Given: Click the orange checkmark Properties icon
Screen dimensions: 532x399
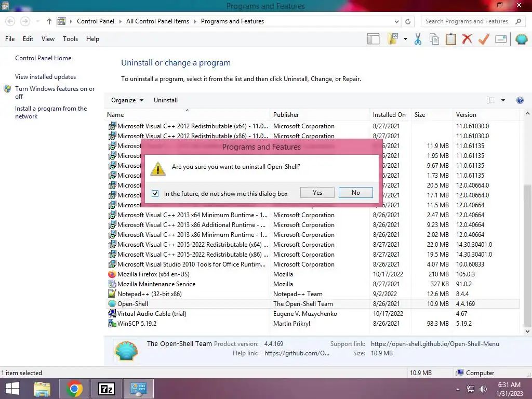Looking at the screenshot, I should coord(484,39).
